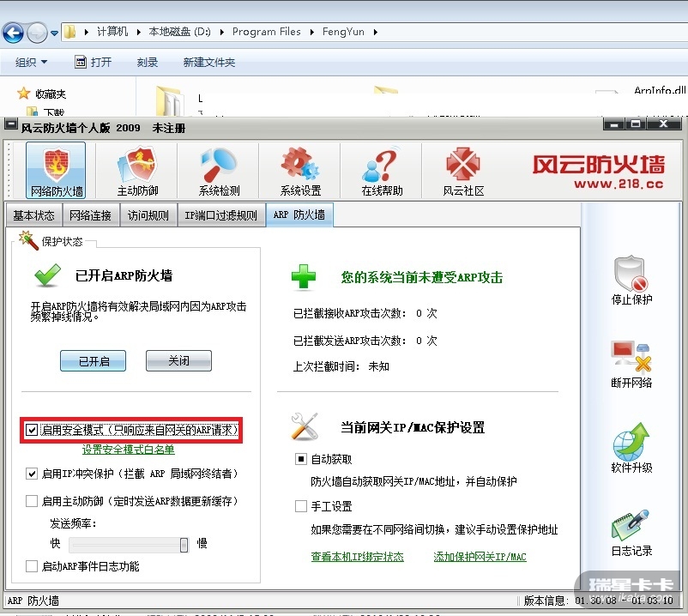Click the 停止保护 stop protection shield icon
The height and width of the screenshot is (616, 688).
(x=631, y=273)
